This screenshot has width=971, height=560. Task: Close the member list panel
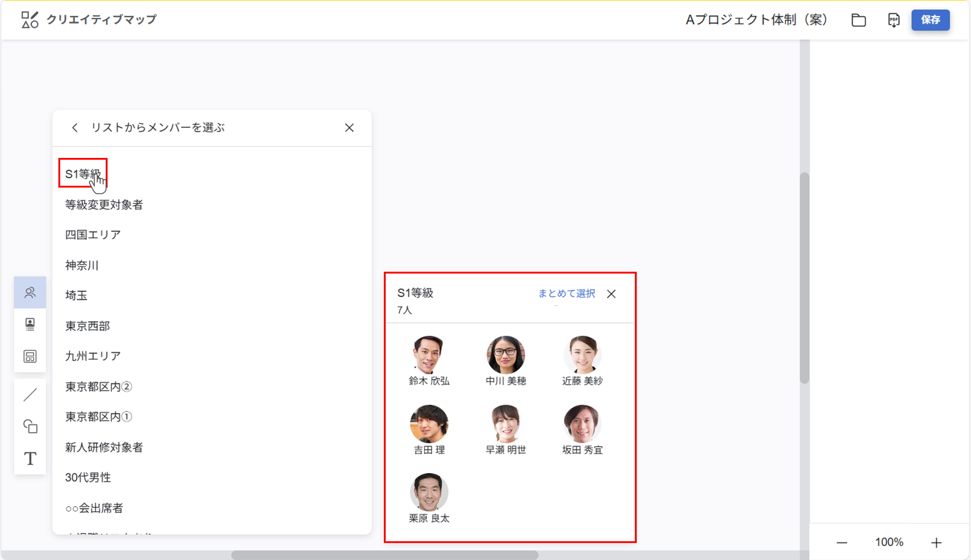pyautogui.click(x=349, y=128)
